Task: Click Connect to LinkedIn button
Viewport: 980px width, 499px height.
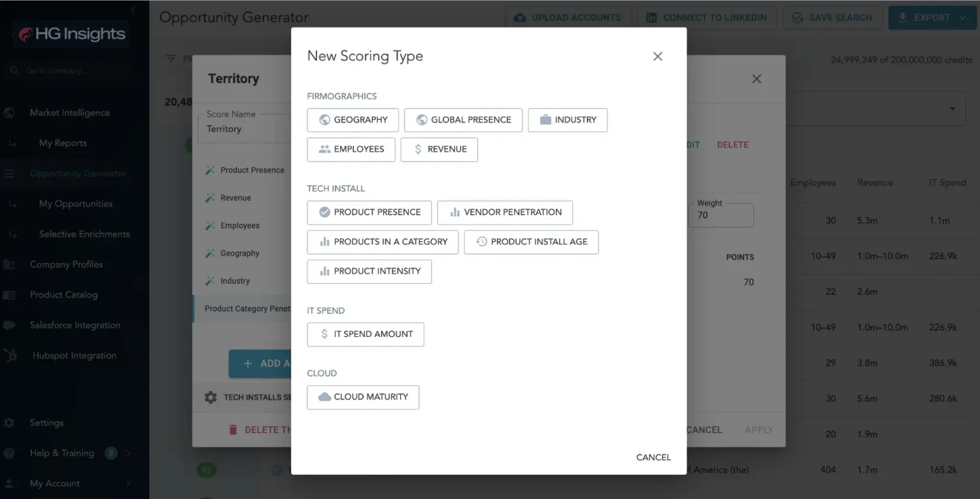Action: click(x=707, y=18)
